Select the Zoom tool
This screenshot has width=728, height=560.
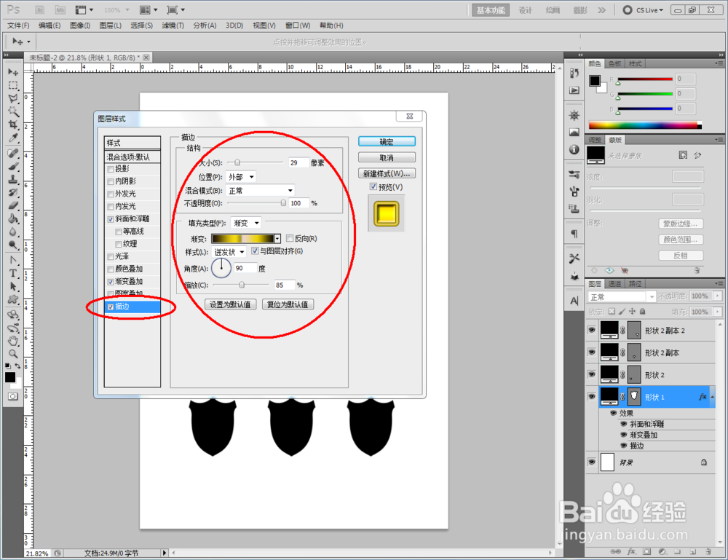pos(13,354)
